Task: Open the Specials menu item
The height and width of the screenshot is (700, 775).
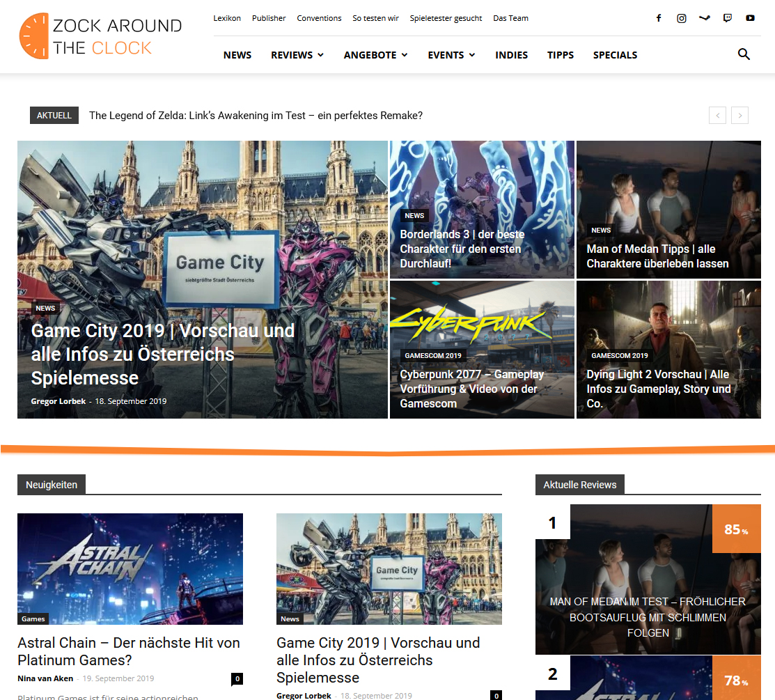Action: 616,55
